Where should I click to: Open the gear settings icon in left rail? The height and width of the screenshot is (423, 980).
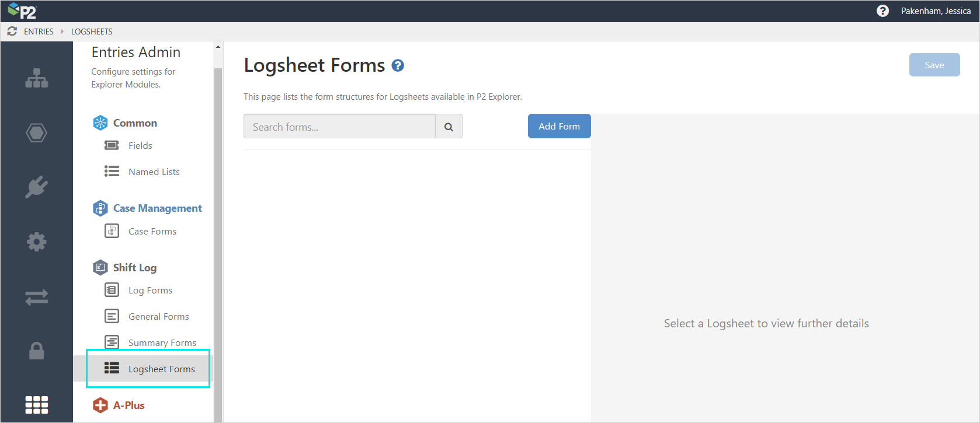(x=36, y=242)
